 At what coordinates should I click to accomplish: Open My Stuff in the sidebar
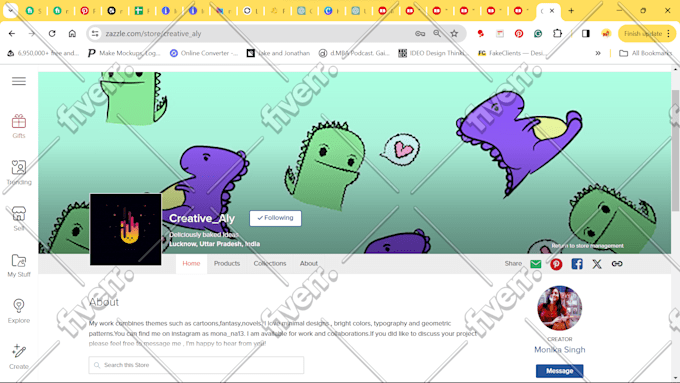tap(19, 265)
